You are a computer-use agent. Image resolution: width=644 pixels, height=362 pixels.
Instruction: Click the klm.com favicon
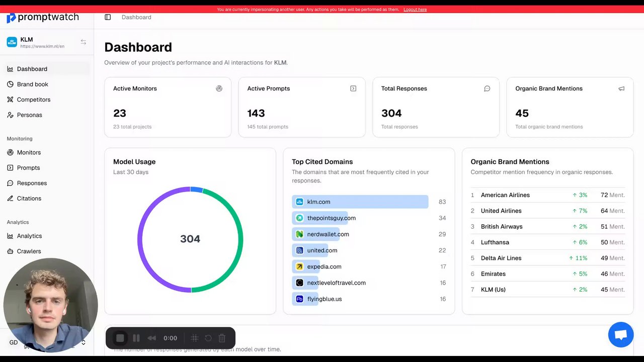[299, 202]
